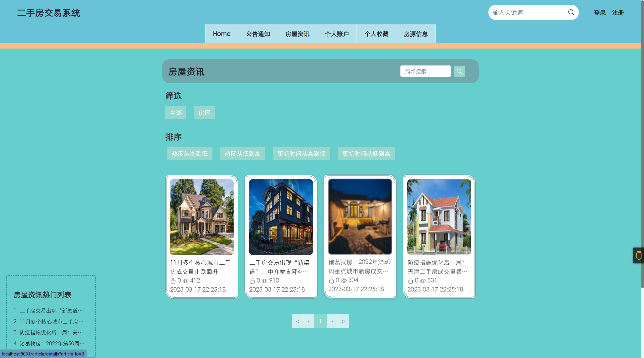Click the dark floating widget icon at right edge
Viewport: 644px width, 358px height.
638,256
